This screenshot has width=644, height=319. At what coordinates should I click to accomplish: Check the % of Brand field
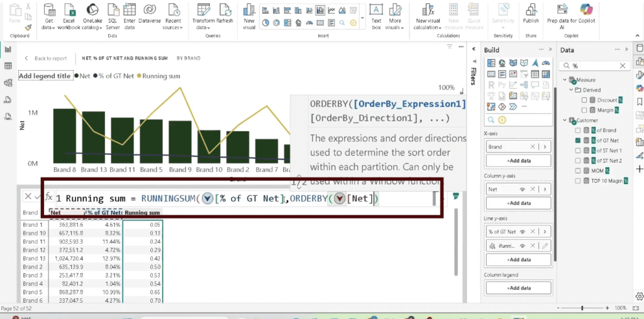(x=578, y=131)
